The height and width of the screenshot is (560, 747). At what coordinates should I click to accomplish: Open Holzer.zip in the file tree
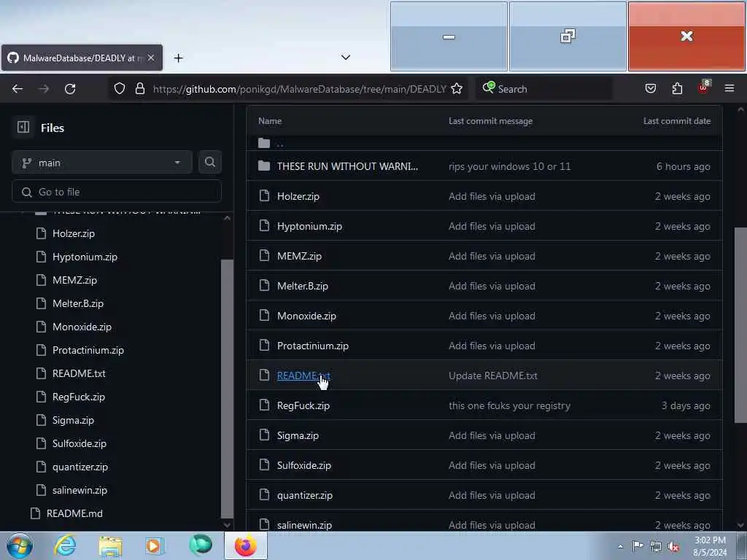click(74, 233)
